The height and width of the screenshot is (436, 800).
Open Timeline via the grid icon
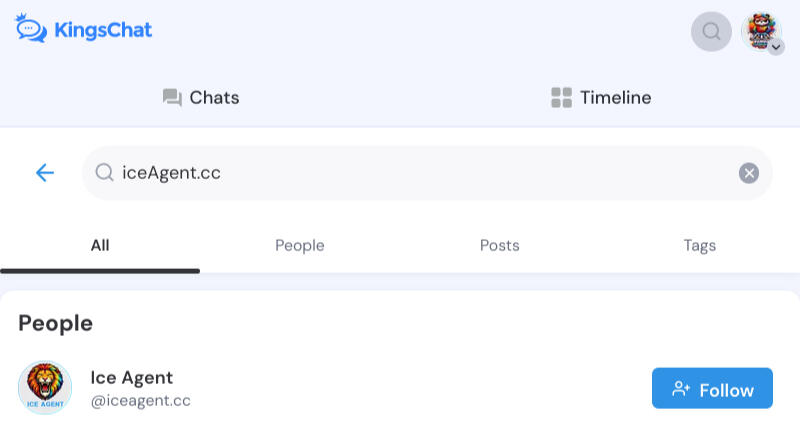point(561,97)
